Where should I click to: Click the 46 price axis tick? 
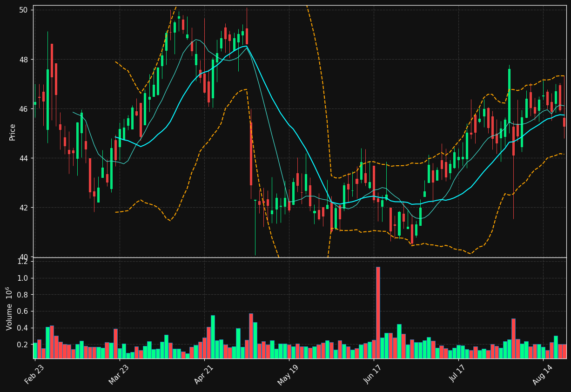coord(24,109)
